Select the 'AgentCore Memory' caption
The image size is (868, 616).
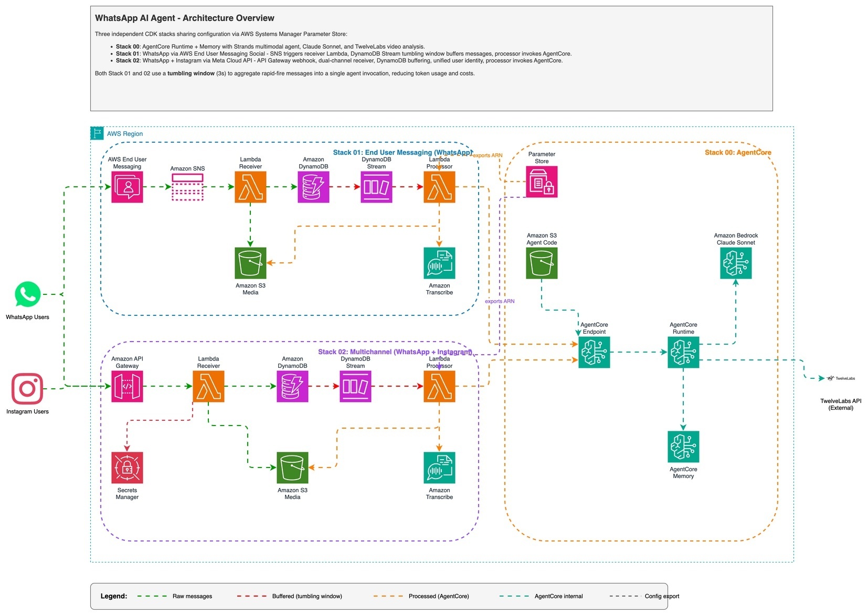(683, 473)
